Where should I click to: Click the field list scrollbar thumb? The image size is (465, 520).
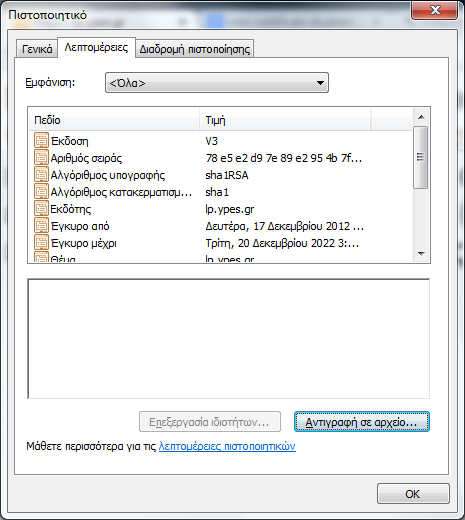[421, 157]
